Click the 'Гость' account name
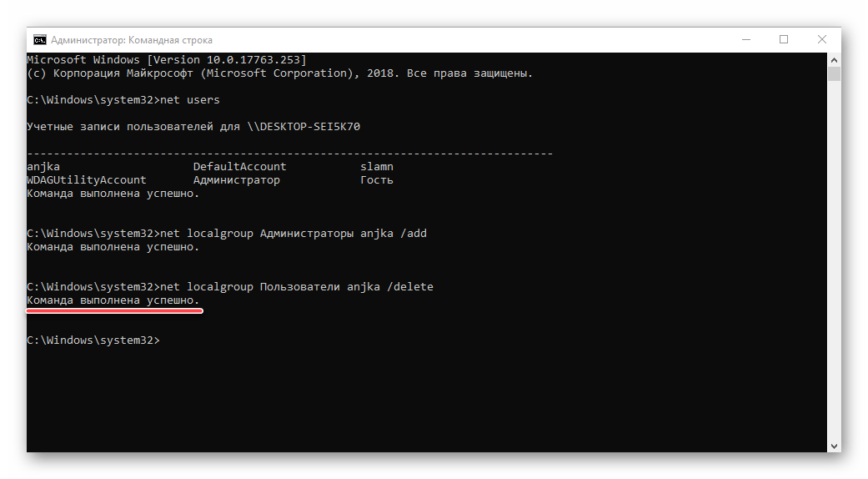Image resolution: width=868 pixels, height=479 pixels. (377, 180)
